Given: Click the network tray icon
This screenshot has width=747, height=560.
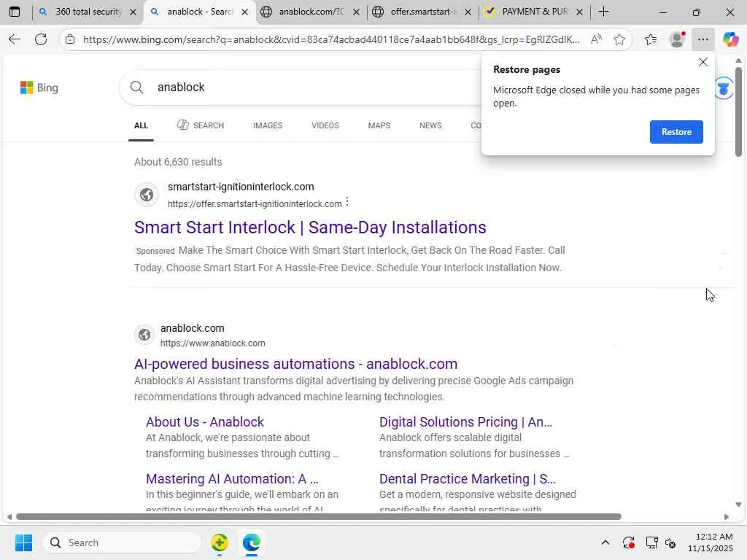Looking at the screenshot, I should click(651, 542).
